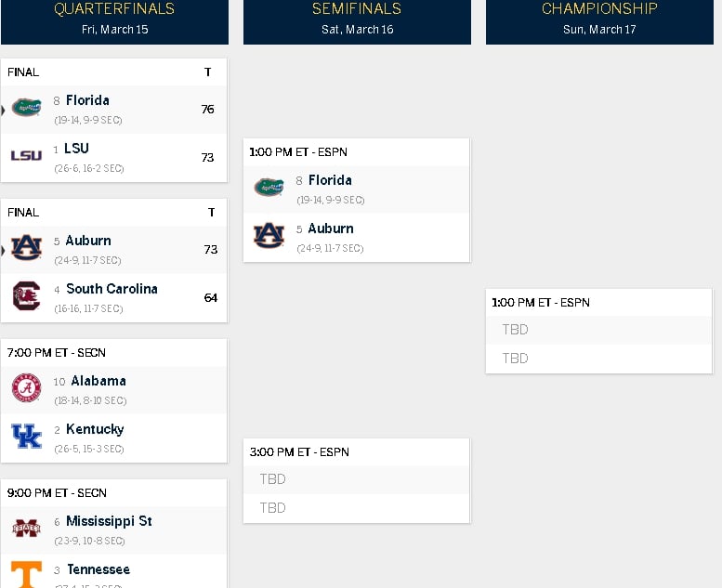
Task: Click the 3:00 PM ET semifinal TBD game
Action: pyautogui.click(x=357, y=481)
